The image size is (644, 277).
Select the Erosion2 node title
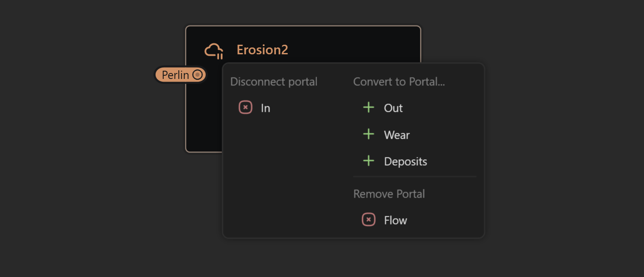263,50
